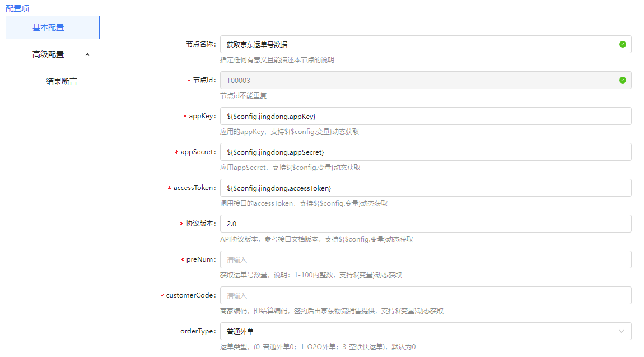Click the preNum field label
644x357 pixels.
(x=200, y=259)
